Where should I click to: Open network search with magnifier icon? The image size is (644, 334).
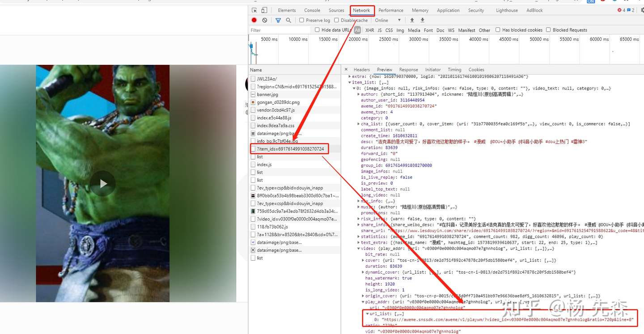coord(288,20)
